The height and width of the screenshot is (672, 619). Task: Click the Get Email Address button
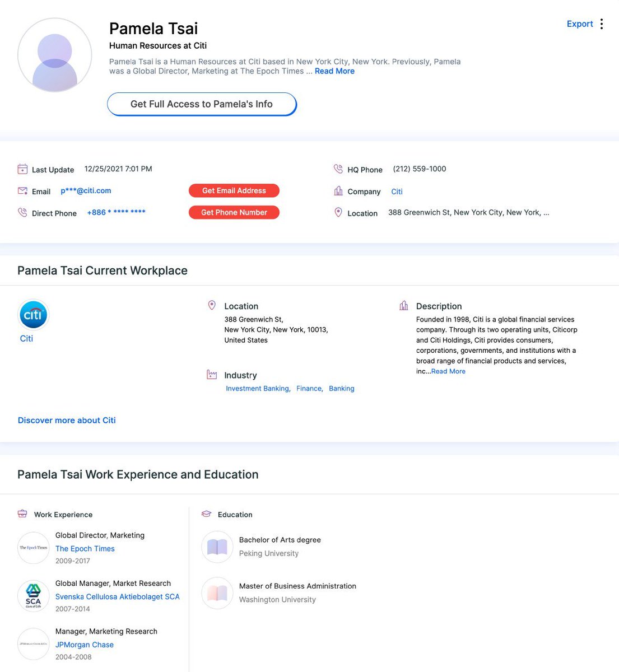pyautogui.click(x=234, y=191)
